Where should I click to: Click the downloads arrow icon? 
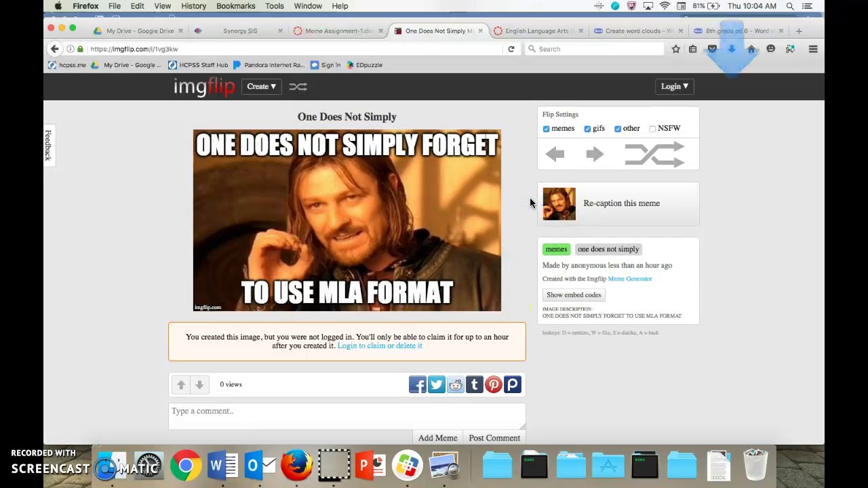pyautogui.click(x=732, y=49)
